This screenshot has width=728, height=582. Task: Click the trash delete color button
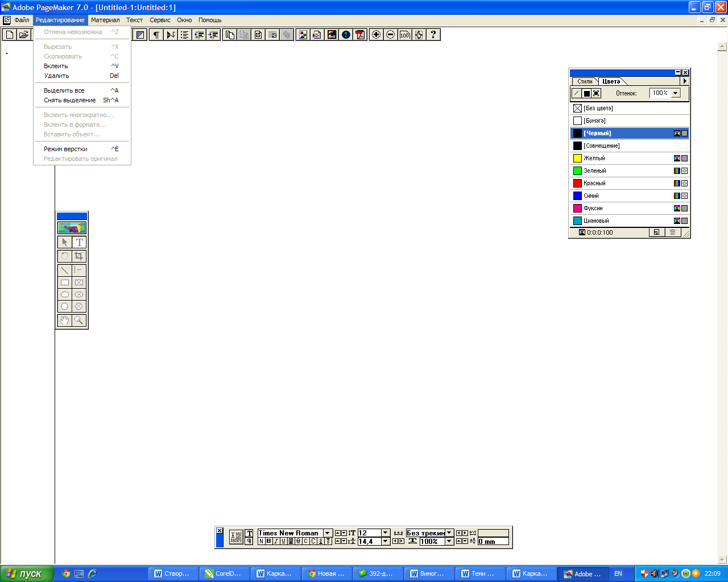point(672,232)
